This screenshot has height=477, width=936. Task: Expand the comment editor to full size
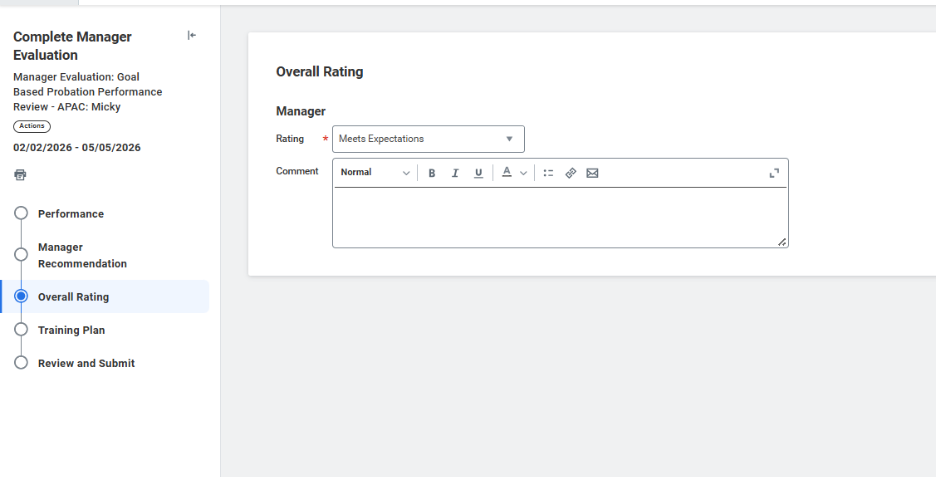[x=774, y=173]
